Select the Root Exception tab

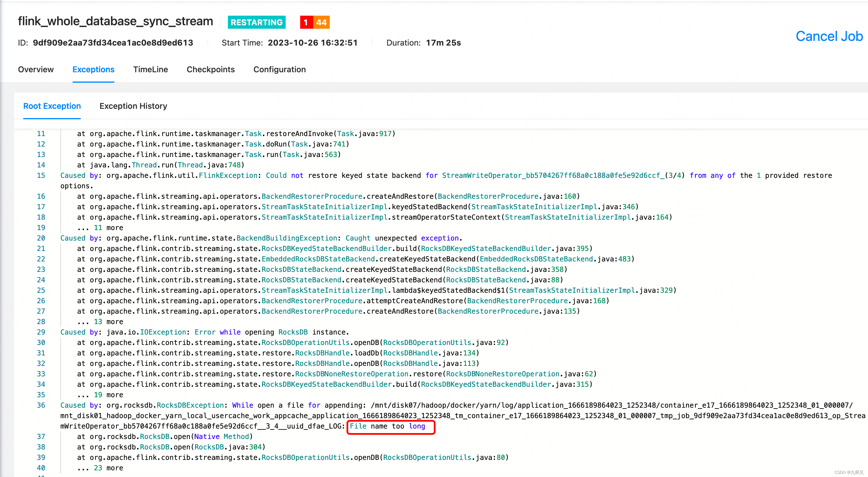[52, 106]
